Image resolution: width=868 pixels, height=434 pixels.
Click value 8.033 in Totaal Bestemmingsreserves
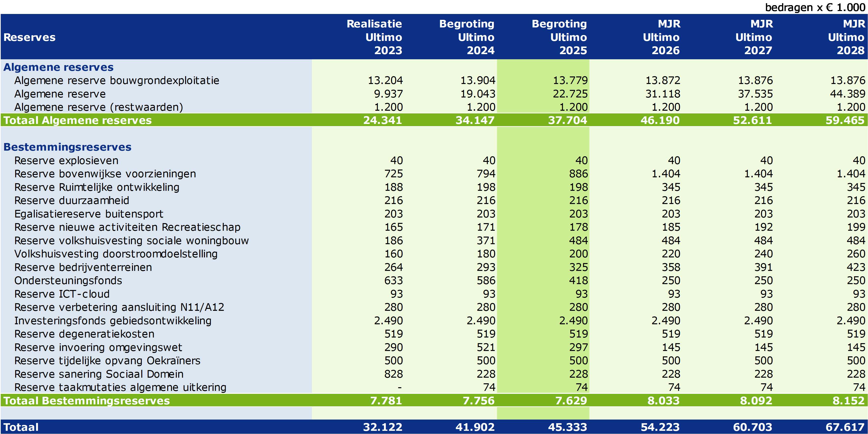click(664, 401)
